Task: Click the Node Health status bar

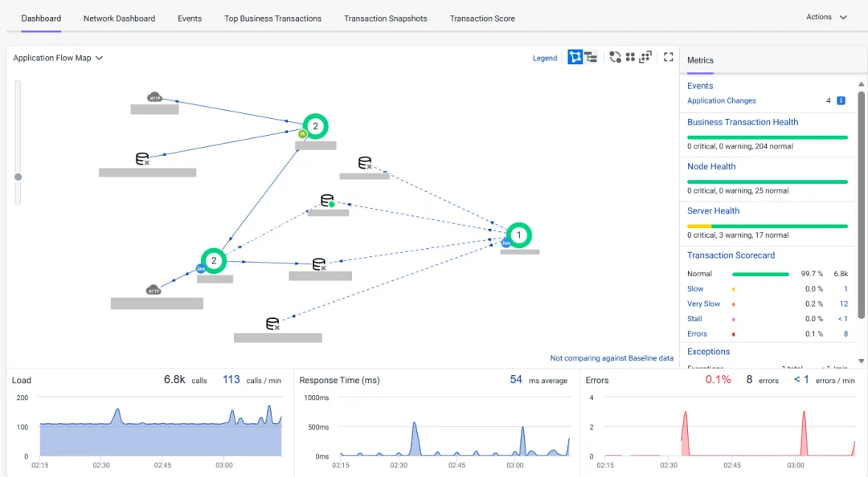Action: click(x=768, y=181)
